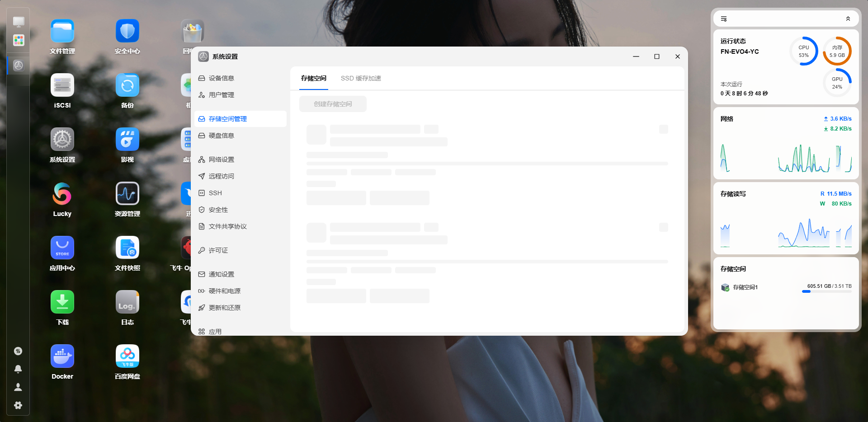Screen dimensions: 868x422
Task: Open the 应用中心 store app
Action: (62, 248)
